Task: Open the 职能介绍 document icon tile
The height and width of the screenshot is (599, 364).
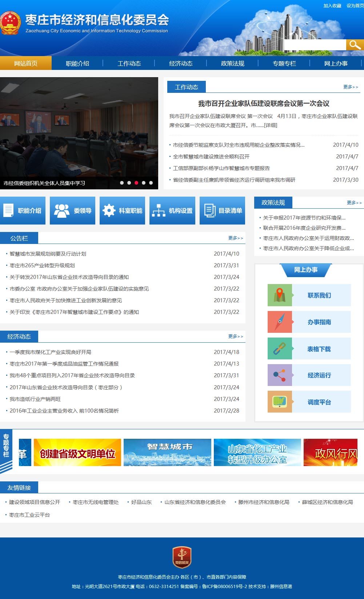Action: coord(23,210)
